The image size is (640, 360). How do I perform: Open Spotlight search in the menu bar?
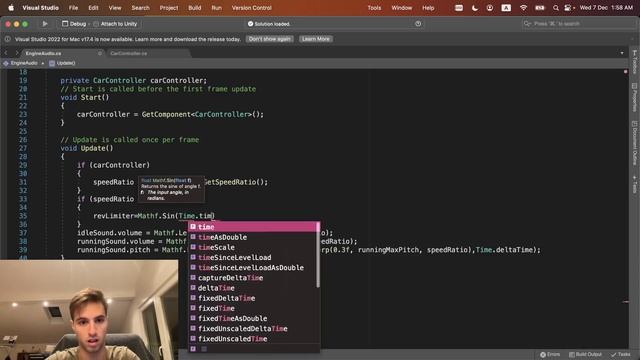click(x=556, y=8)
